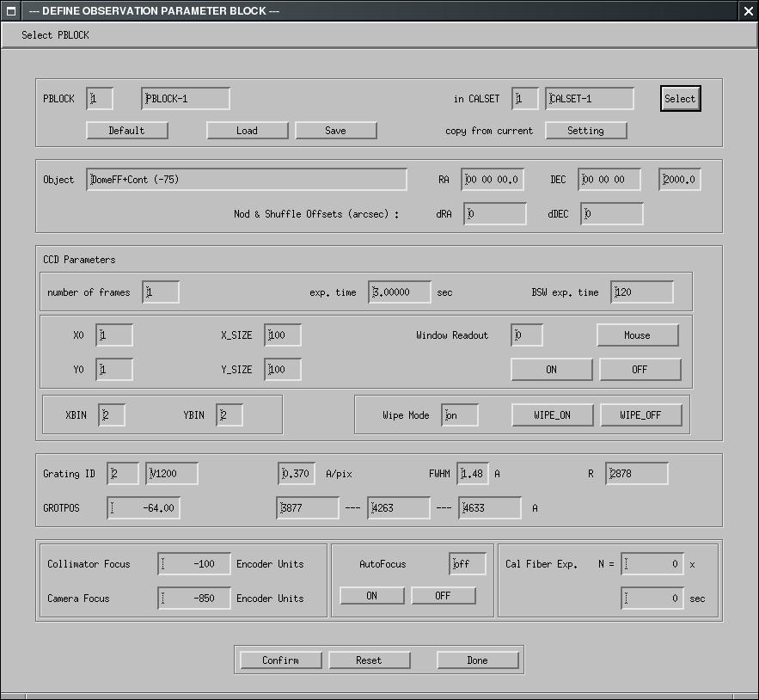Disable wipe mode with WIPE_OFF
The height and width of the screenshot is (700, 759).
click(641, 415)
